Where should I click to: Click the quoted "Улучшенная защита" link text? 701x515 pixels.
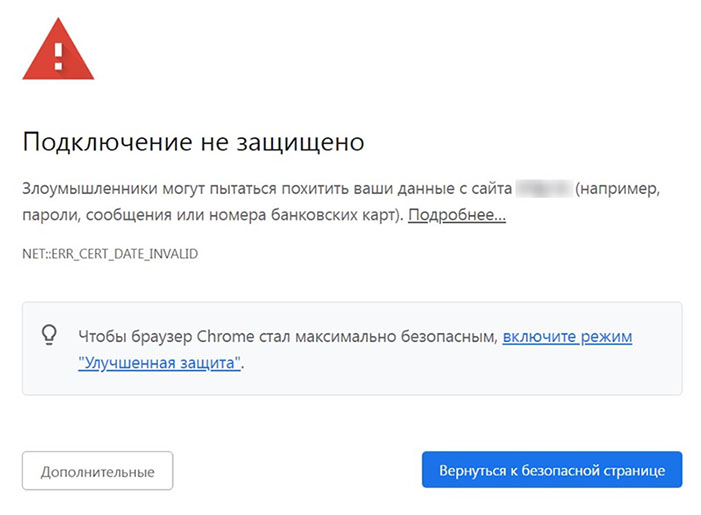(159, 363)
